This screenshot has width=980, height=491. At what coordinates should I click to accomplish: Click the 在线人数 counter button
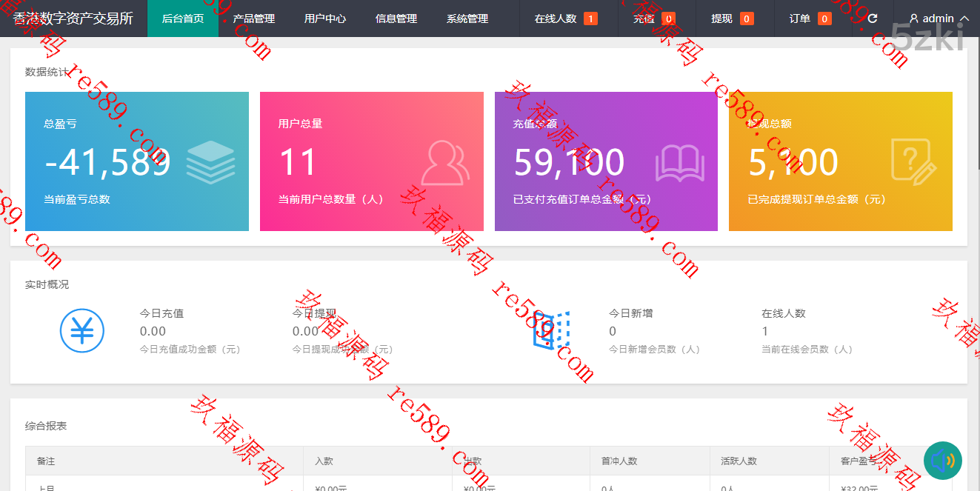(x=565, y=19)
